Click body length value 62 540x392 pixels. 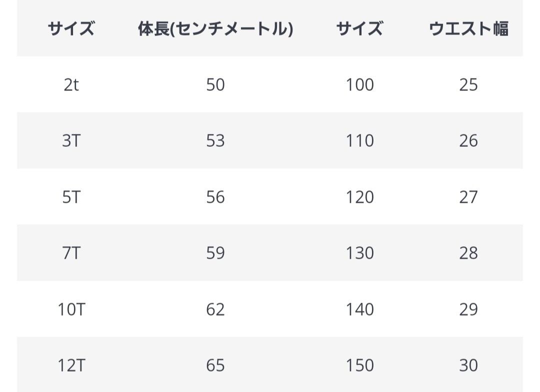[x=215, y=310]
